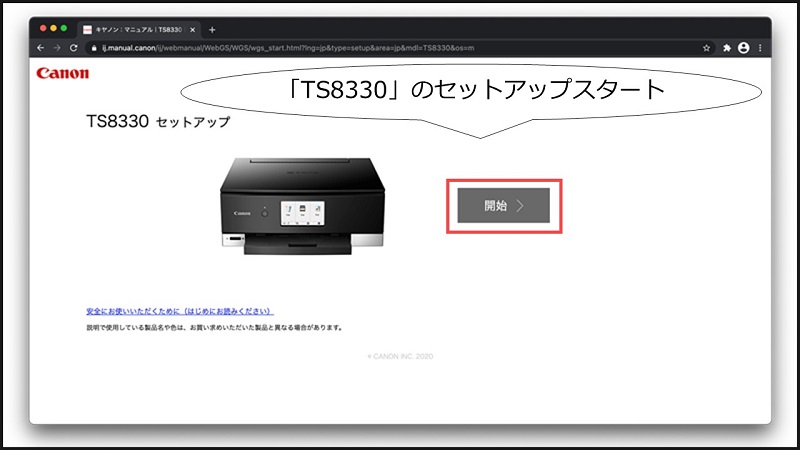
Task: Open the extensions puzzle icon
Action: (x=727, y=48)
